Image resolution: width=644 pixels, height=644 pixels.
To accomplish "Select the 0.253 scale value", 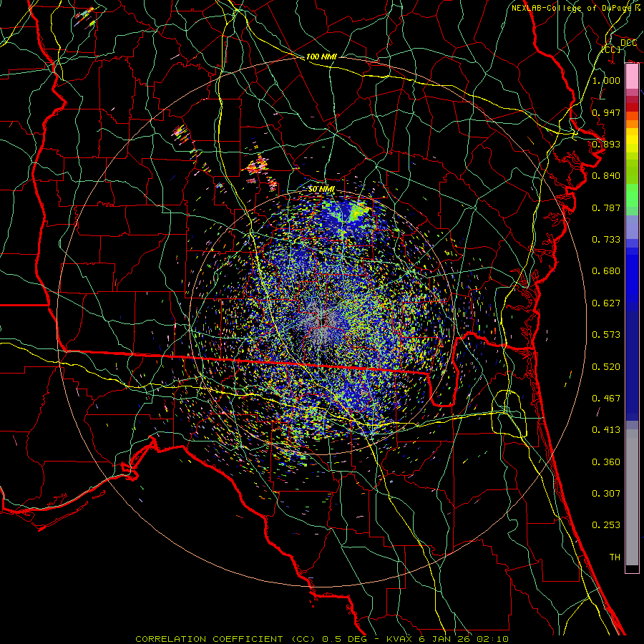I will 606,525.
